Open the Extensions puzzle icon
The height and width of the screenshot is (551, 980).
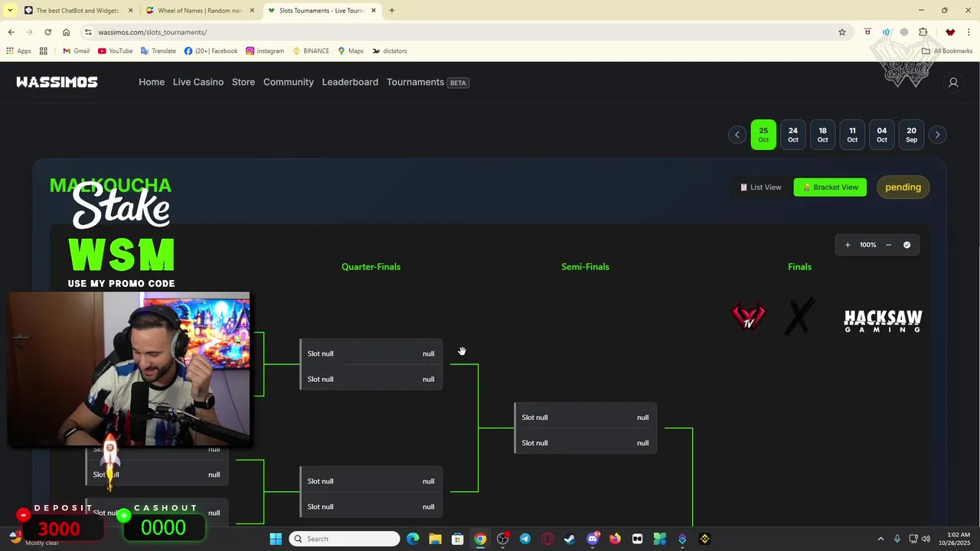[x=923, y=32]
